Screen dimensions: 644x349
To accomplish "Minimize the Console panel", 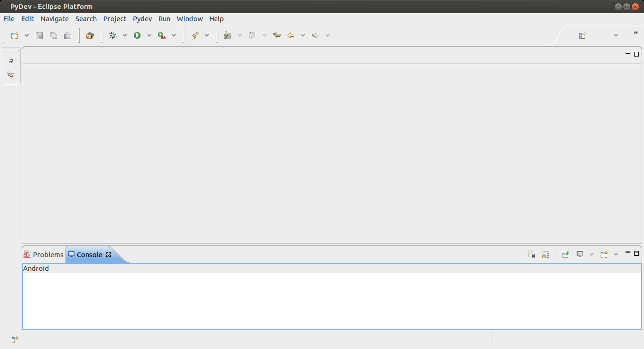I will 628,252.
